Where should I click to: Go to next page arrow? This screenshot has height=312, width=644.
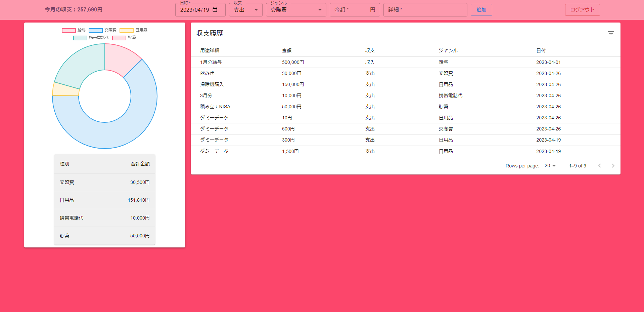click(x=613, y=166)
